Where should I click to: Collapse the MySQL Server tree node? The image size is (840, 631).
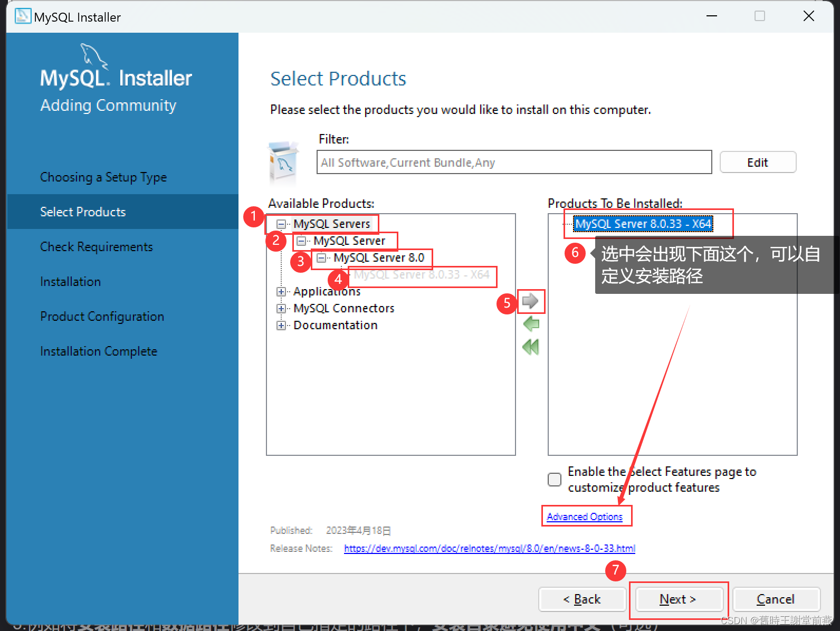301,241
